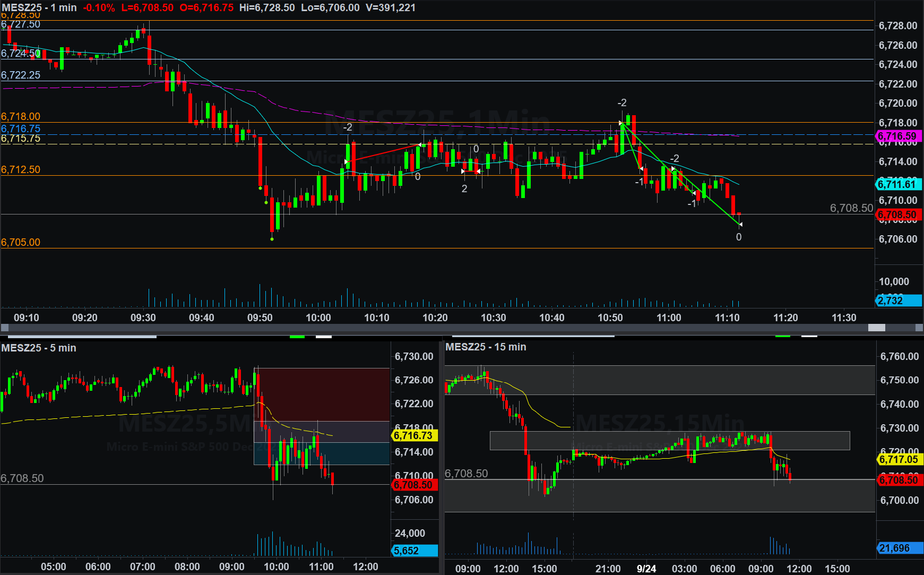Screen dimensions: 924x575
Task: Click the orange 6,705.00 level label
Action: pos(21,242)
